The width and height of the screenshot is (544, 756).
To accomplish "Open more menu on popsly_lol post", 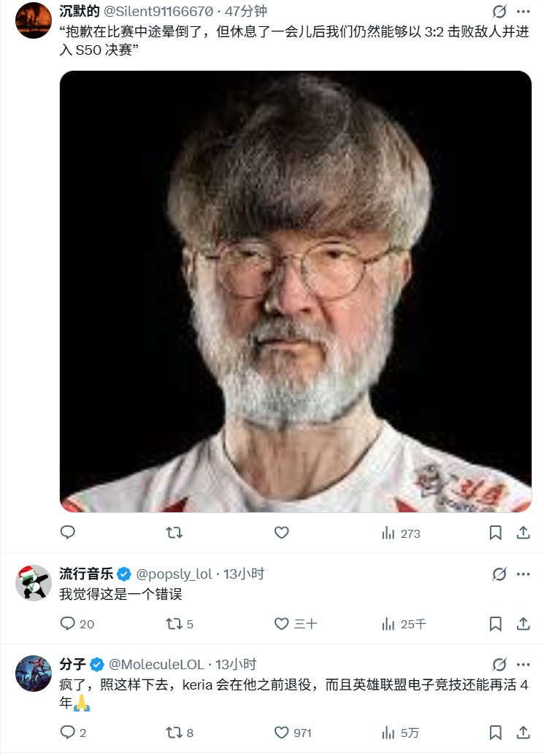I will click(524, 574).
